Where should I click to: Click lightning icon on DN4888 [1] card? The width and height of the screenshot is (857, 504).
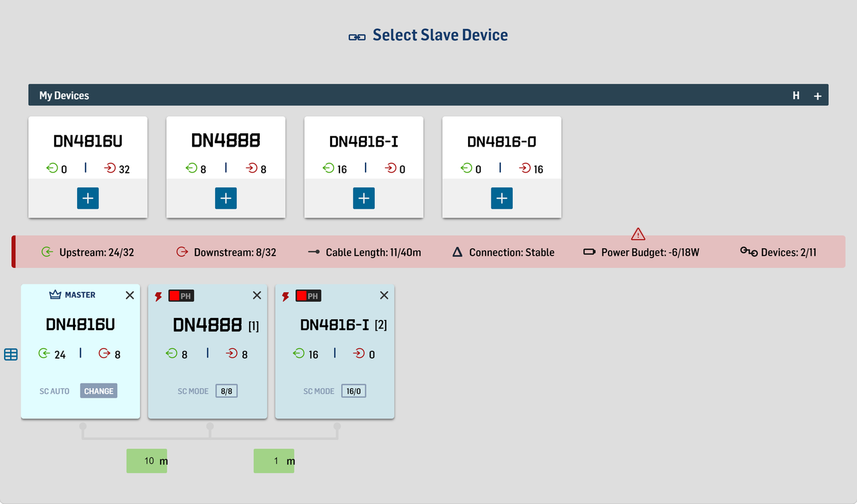tap(159, 297)
